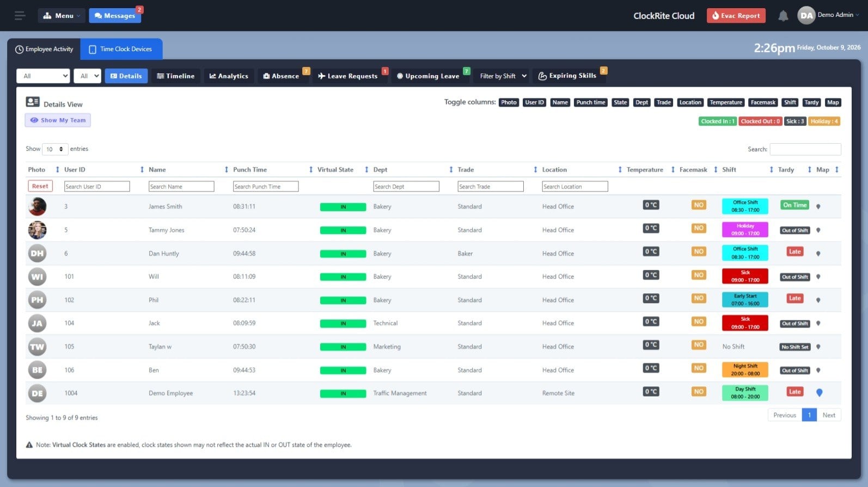Toggle the Map column visibility
The width and height of the screenshot is (868, 487).
[x=833, y=102]
